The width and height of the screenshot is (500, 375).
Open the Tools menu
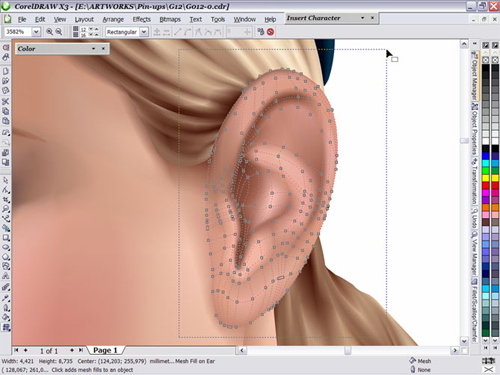tap(218, 19)
